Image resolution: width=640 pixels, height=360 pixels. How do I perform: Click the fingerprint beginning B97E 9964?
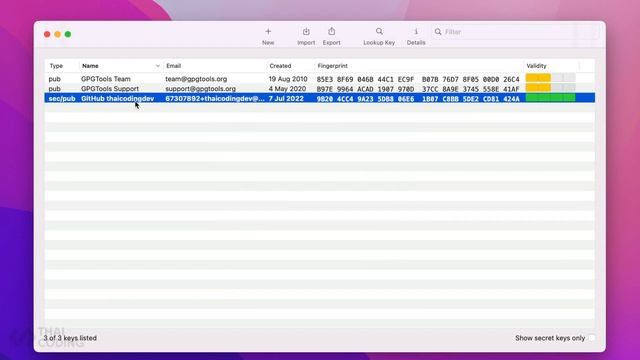(x=418, y=89)
